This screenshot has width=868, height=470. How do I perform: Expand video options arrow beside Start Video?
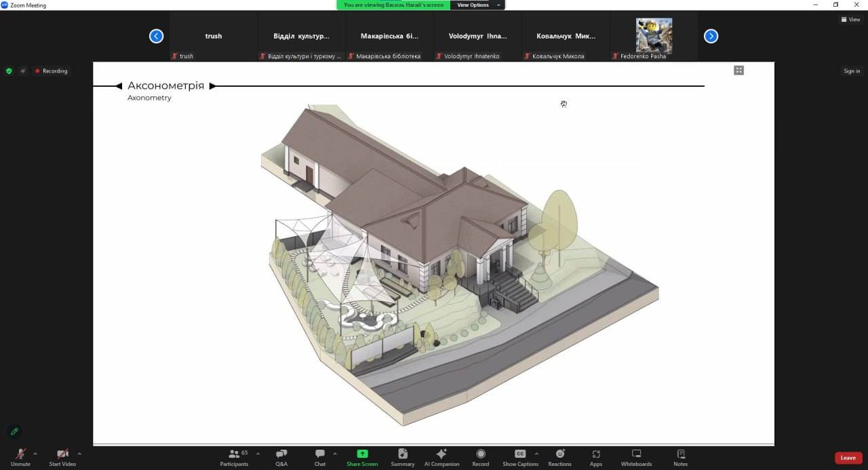pyautogui.click(x=79, y=454)
